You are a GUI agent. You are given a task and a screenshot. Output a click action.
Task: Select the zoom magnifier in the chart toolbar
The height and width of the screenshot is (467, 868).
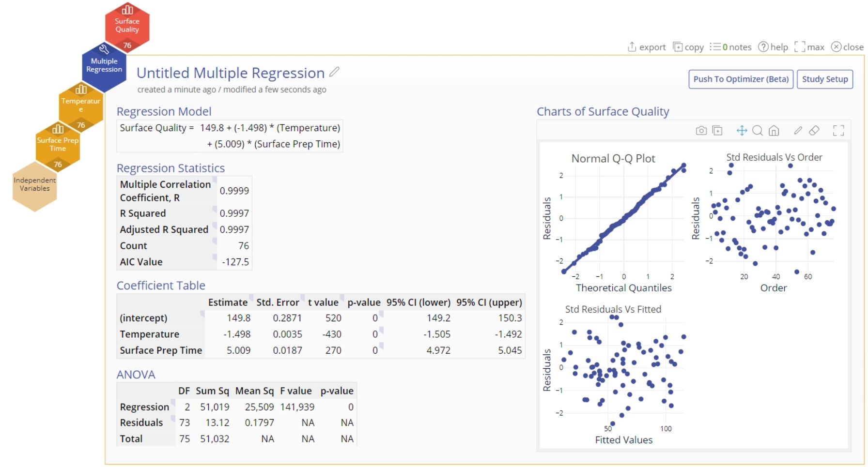pyautogui.click(x=758, y=131)
